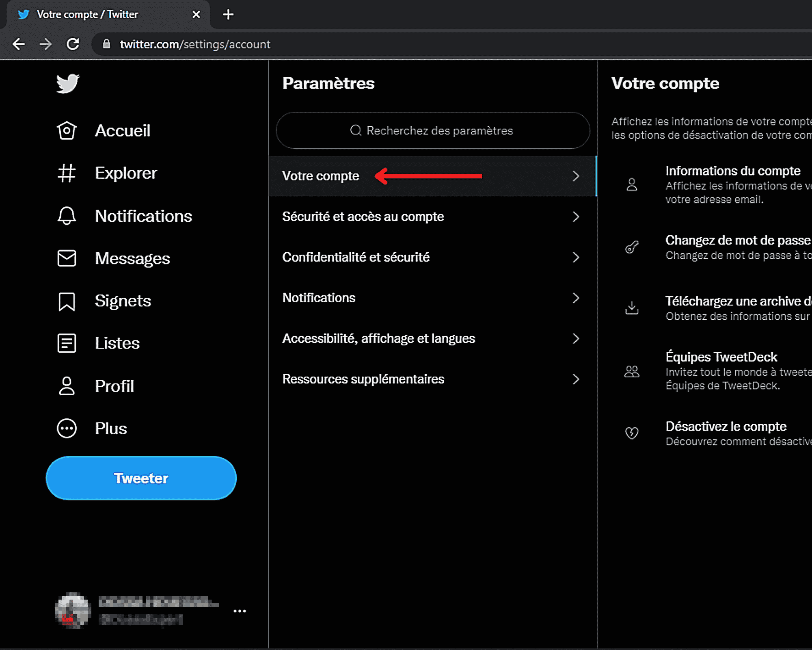Click the magnifier icon in settings search
Screen dimensions: 812x650
pos(356,130)
